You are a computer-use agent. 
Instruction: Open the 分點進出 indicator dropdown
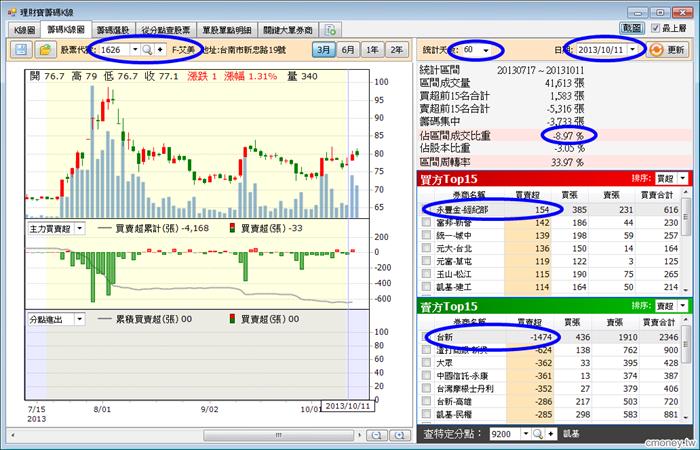tap(79, 319)
